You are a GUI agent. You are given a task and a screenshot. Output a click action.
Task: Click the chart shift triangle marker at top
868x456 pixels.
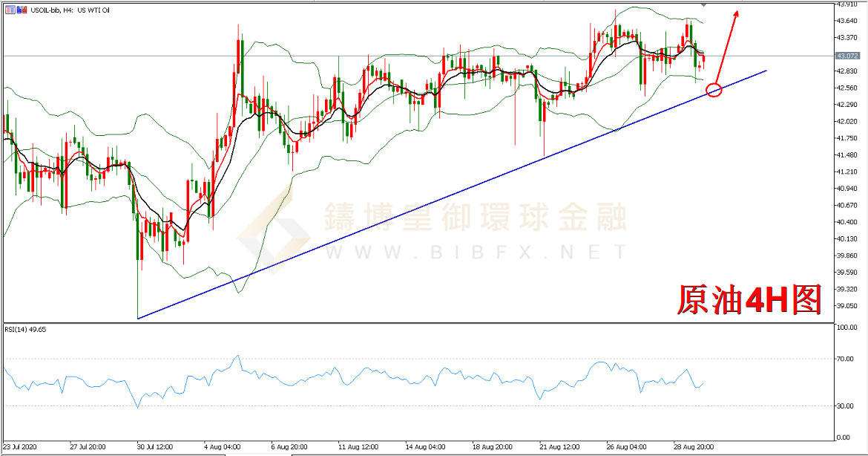(703, 4)
